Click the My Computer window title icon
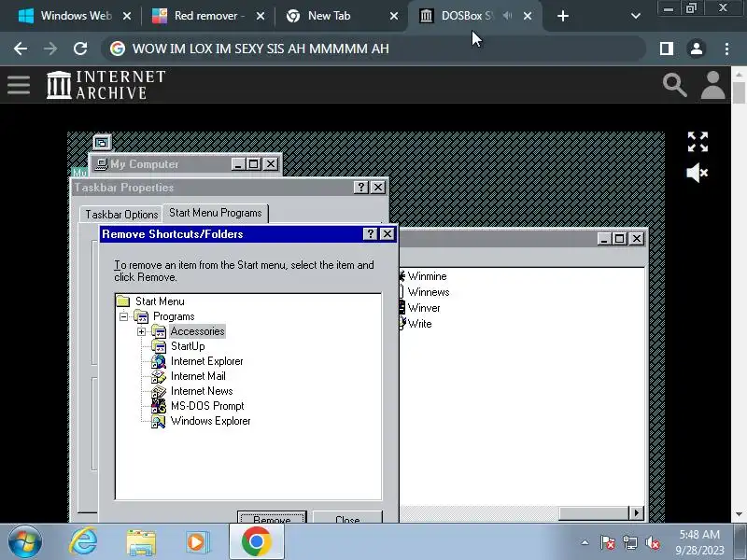 tap(101, 164)
